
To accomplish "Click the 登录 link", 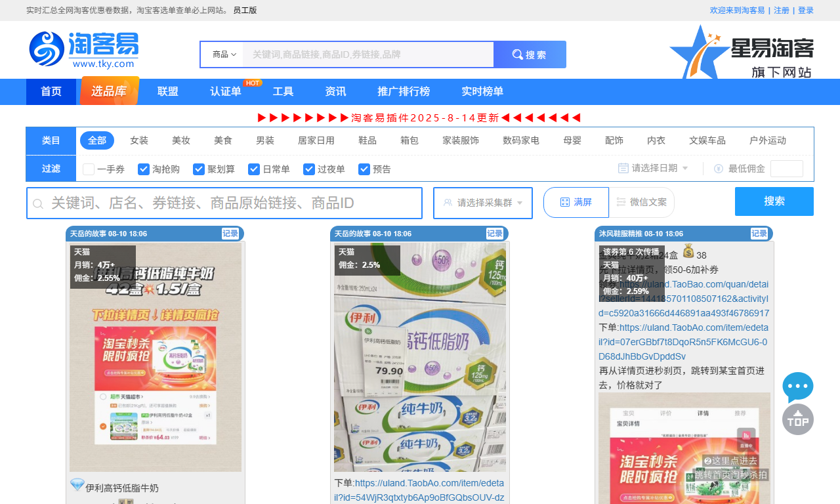I will point(806,10).
